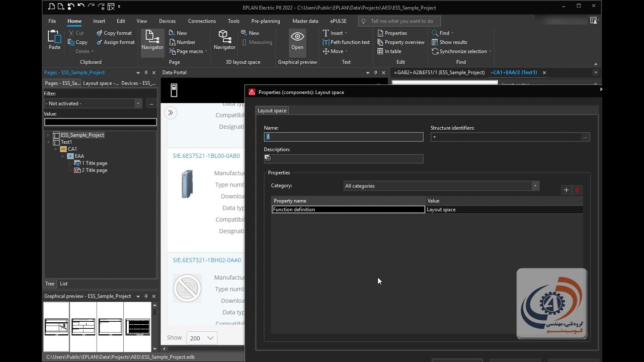Screen dimensions: 644x362
Task: Open part SIE.6ES7321-1BH02-0AA0 link
Action: point(207,260)
